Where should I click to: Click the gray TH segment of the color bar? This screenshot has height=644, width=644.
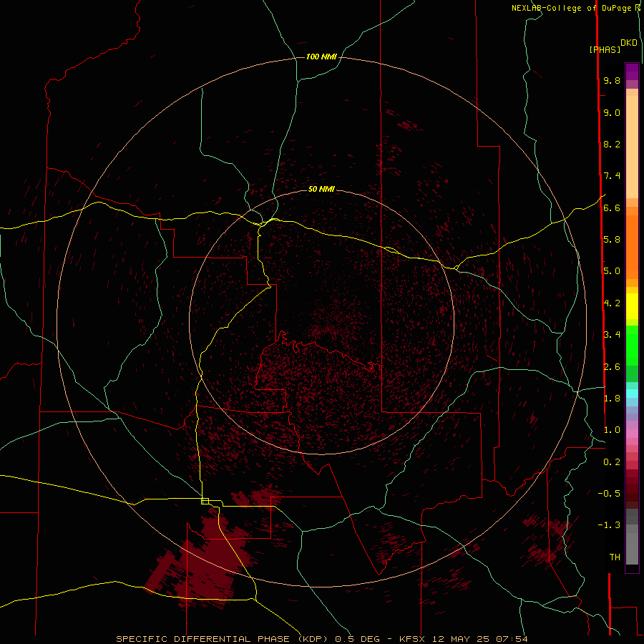pos(632,548)
